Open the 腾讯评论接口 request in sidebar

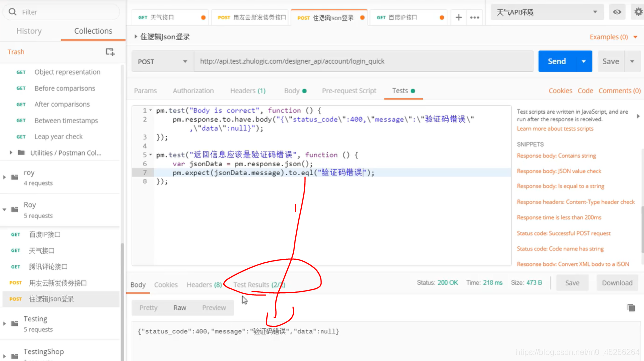click(x=48, y=267)
